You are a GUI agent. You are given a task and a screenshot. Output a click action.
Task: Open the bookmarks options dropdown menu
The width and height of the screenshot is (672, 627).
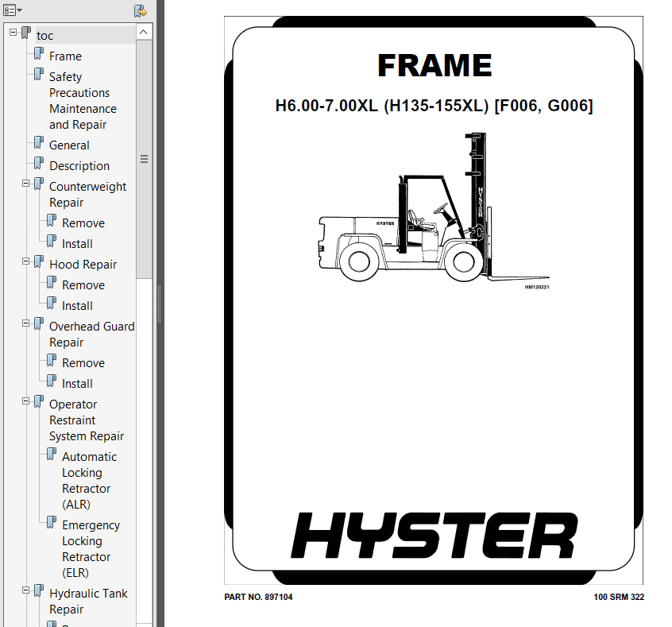click(x=13, y=10)
